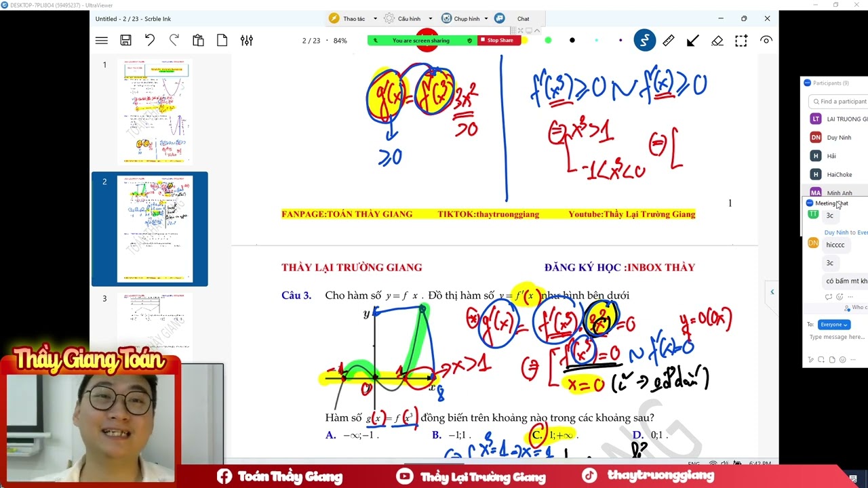This screenshot has height=488, width=868.
Task: Select the blue pen tool
Action: click(645, 41)
